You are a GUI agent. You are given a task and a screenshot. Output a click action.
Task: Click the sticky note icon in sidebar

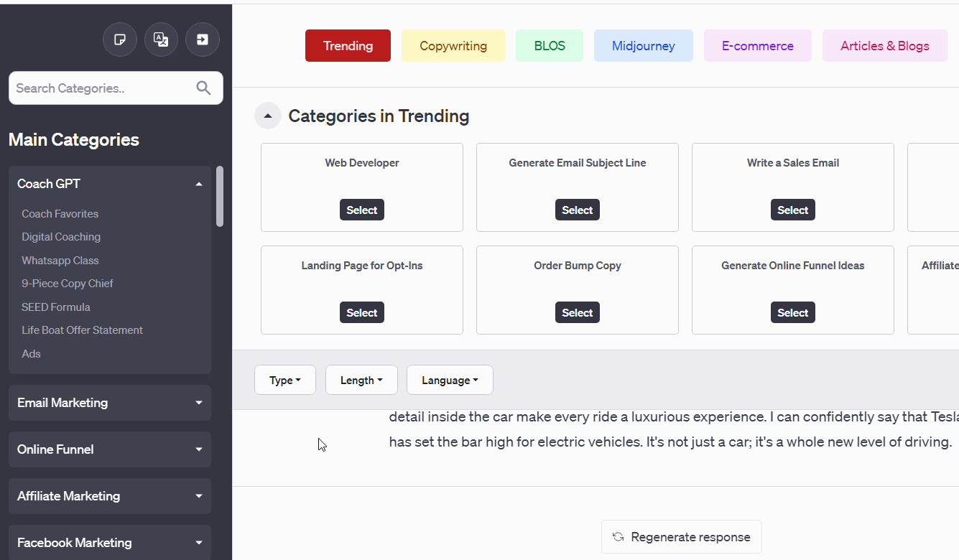point(120,39)
